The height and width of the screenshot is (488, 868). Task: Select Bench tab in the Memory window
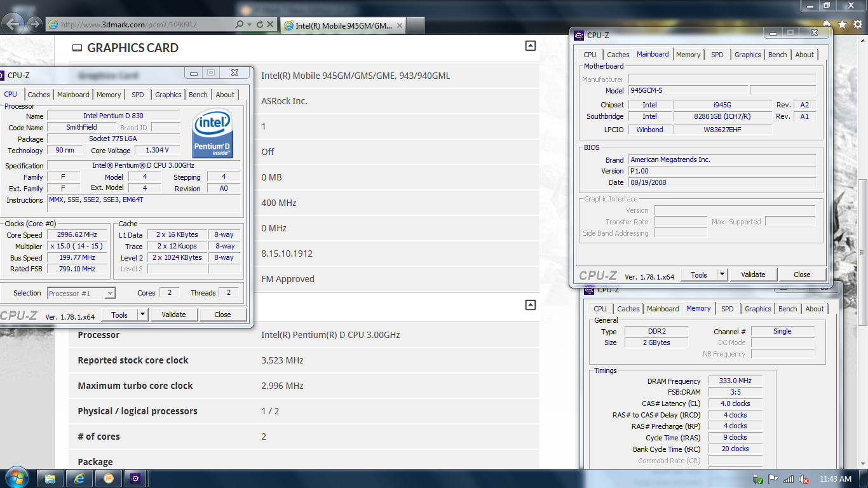(x=788, y=309)
